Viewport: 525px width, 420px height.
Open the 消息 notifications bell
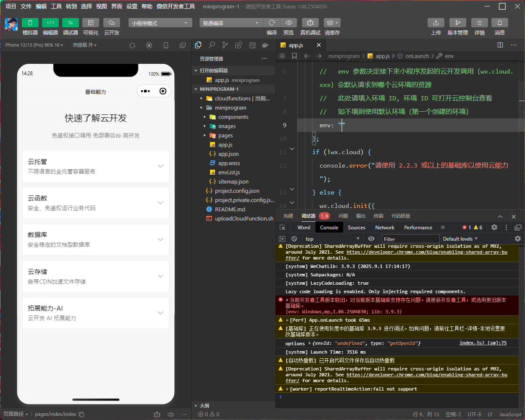[500, 23]
